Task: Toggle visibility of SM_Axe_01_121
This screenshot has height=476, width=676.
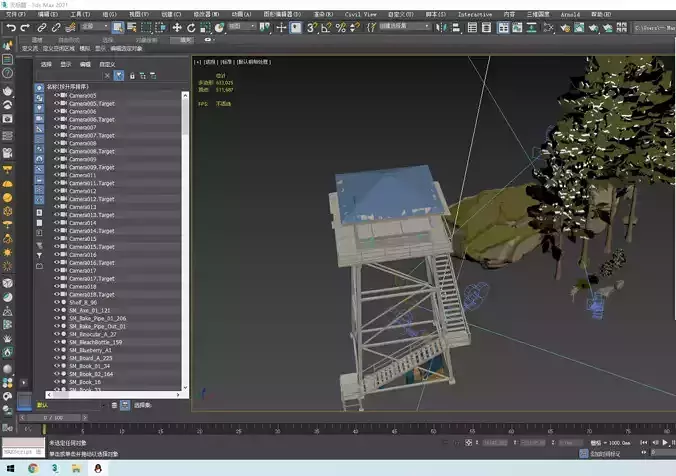Action: pos(56,310)
